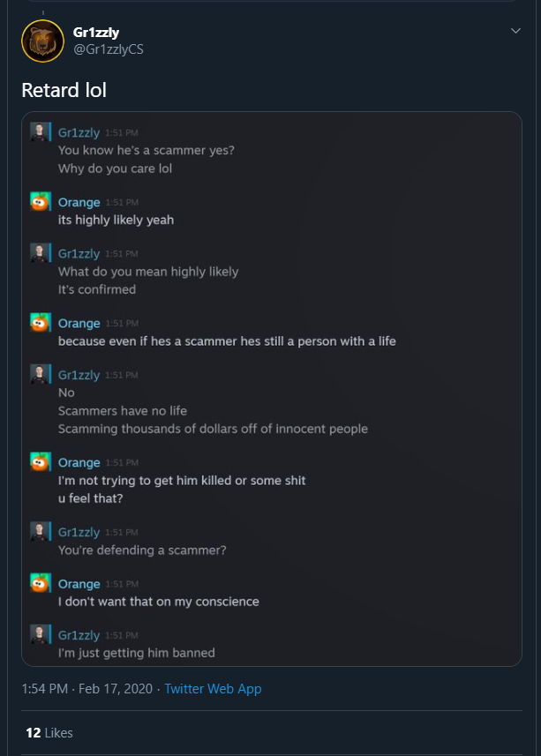Open the Gr1zzly bear profile avatar
Screen dimensions: 541x756
coord(43,41)
